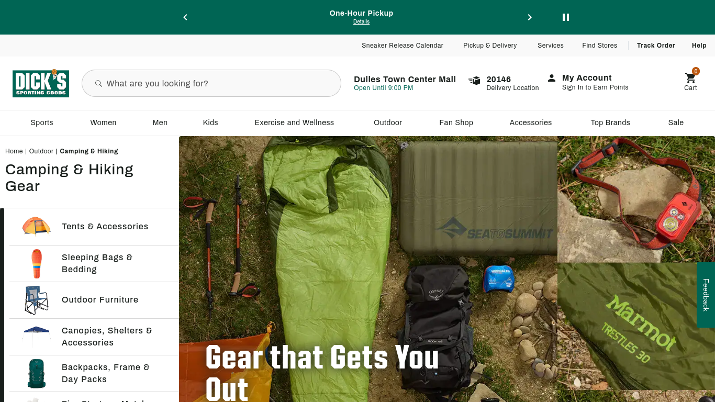Click the My Account person icon

pos(551,78)
